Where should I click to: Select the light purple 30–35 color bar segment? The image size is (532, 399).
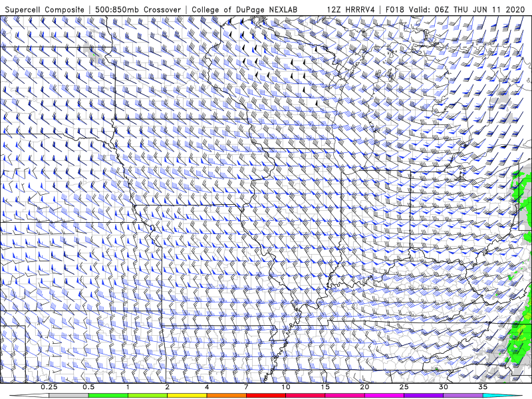pyautogui.click(x=463, y=396)
